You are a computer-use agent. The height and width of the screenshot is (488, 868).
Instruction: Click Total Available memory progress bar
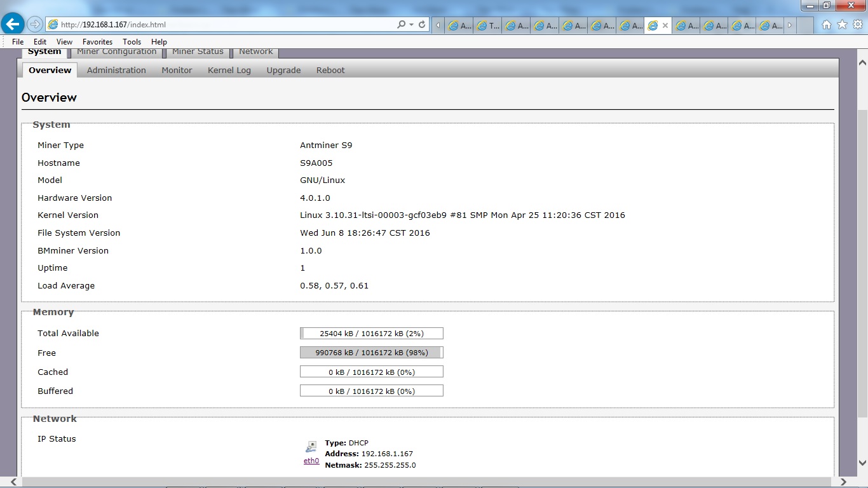[372, 333]
